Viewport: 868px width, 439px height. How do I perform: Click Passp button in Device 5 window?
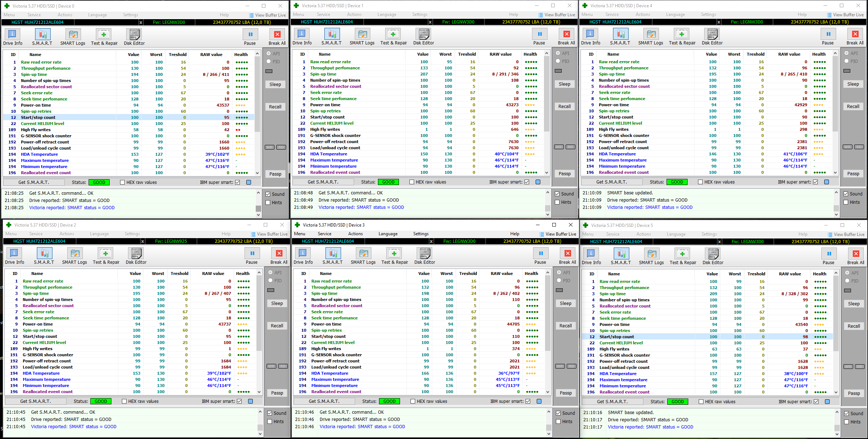(854, 393)
